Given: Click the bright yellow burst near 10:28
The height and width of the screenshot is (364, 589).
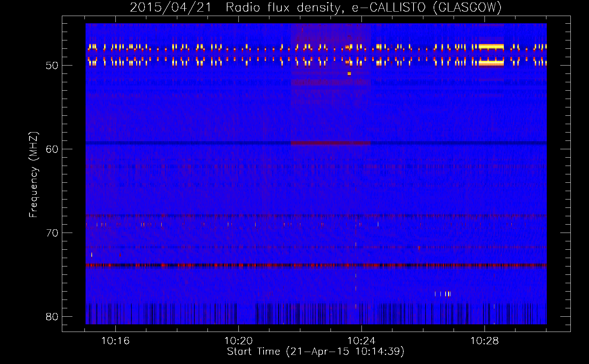Looking at the screenshot, I should tap(491, 47).
